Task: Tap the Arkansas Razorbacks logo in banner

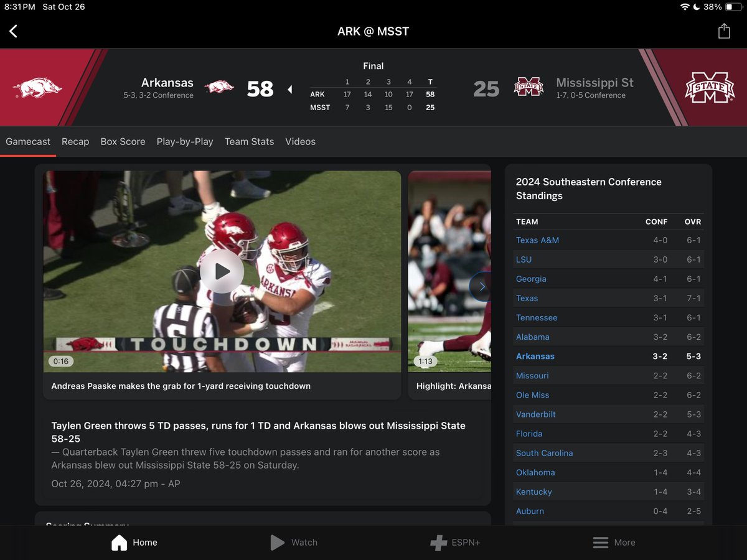Action: (x=37, y=88)
